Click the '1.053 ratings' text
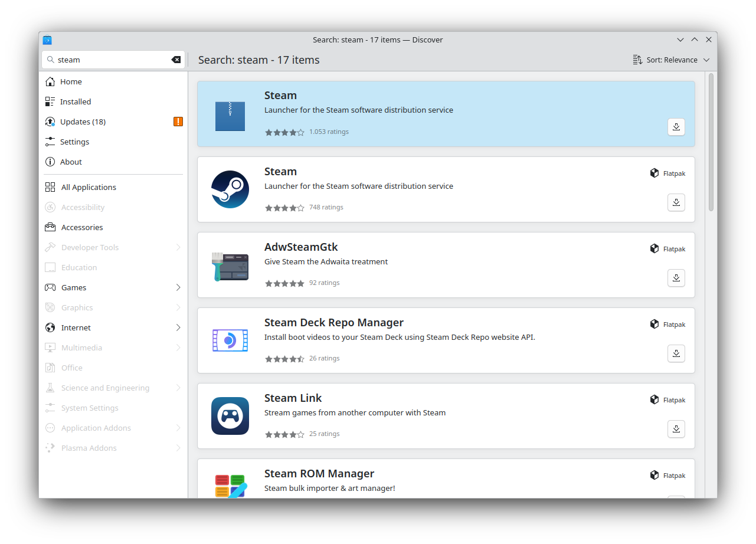The width and height of the screenshot is (756, 544). coord(329,132)
